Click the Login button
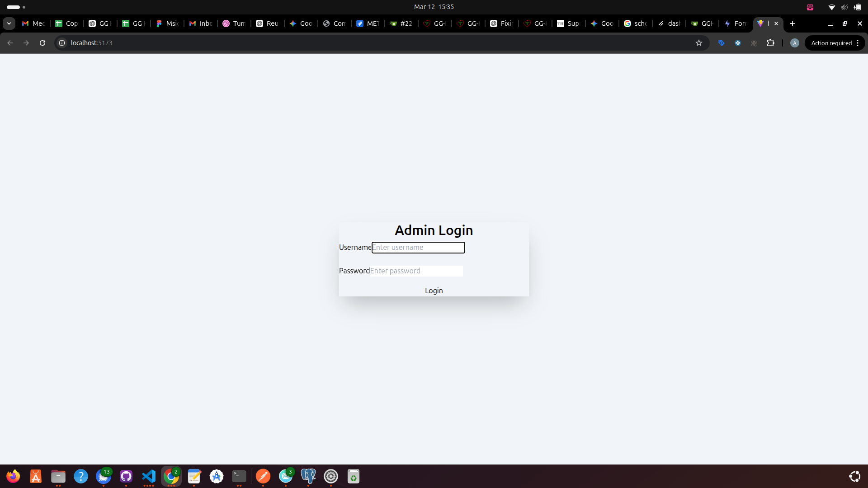This screenshot has width=868, height=488. tap(434, 291)
